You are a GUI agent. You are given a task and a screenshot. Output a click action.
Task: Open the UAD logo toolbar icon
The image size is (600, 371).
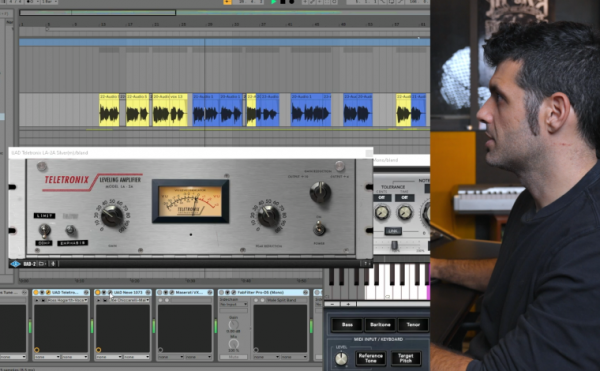tap(15, 264)
